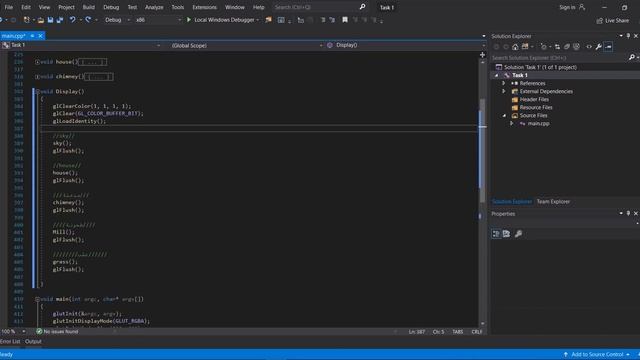Click the No issues found status
The image size is (640, 360).
57,331
